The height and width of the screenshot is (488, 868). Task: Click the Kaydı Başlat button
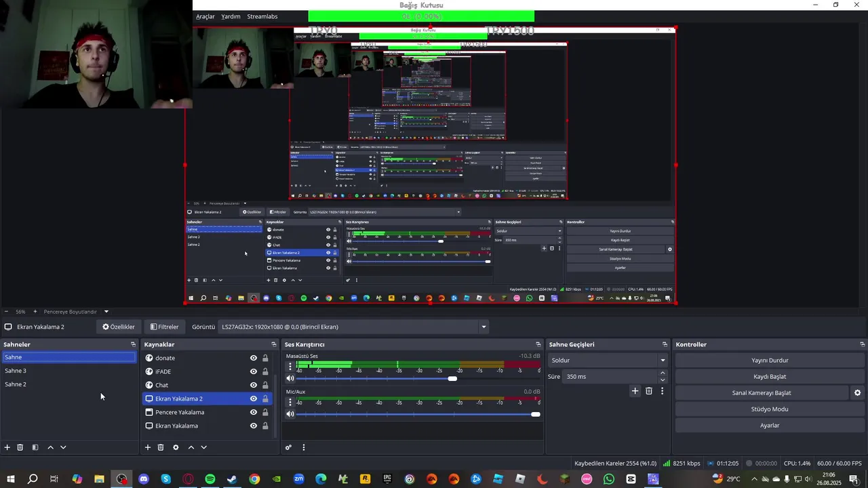click(x=770, y=377)
